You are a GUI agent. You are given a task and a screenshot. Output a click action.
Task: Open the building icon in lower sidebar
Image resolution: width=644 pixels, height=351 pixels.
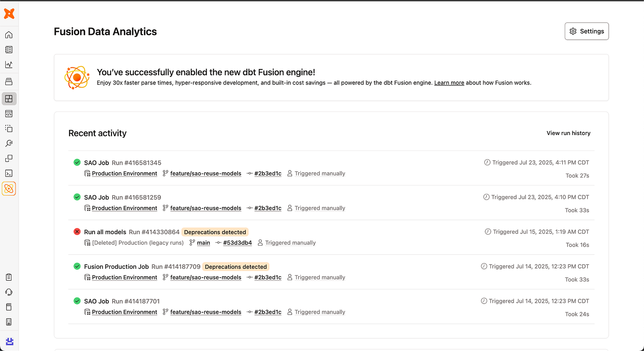point(9,322)
